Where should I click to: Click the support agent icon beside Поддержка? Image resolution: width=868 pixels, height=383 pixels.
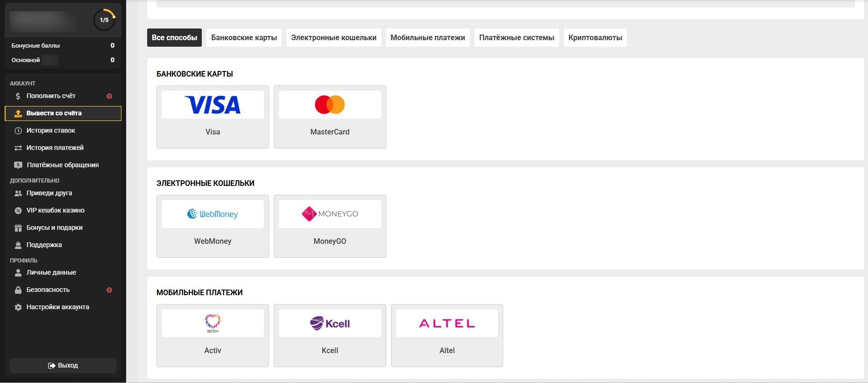[18, 245]
